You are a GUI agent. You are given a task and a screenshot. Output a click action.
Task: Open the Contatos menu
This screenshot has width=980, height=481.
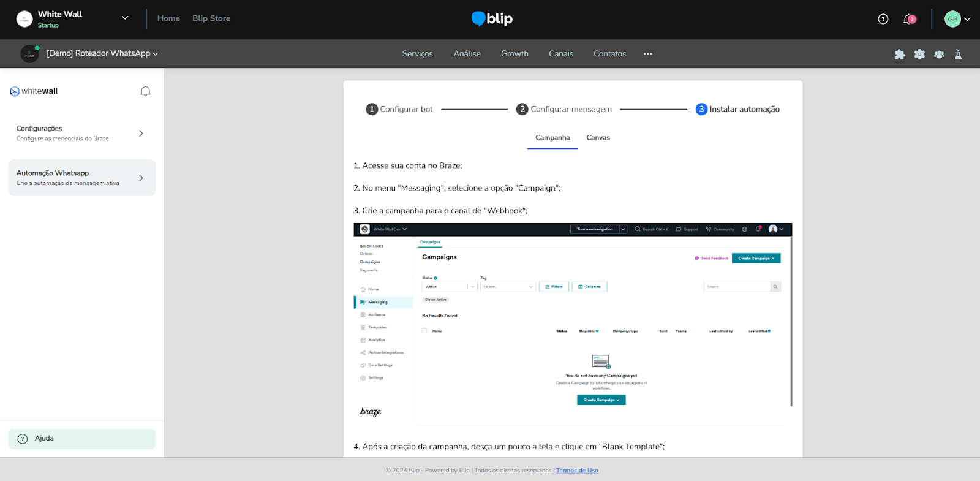pos(609,54)
